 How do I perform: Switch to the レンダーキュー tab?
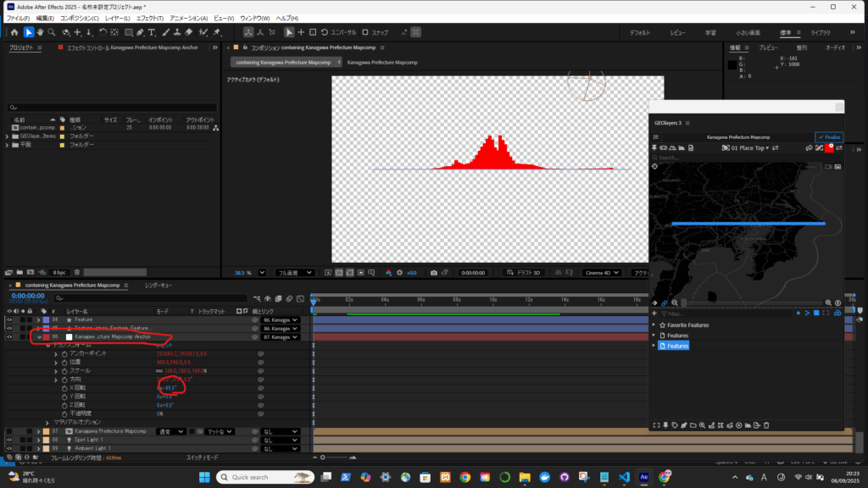(159, 286)
